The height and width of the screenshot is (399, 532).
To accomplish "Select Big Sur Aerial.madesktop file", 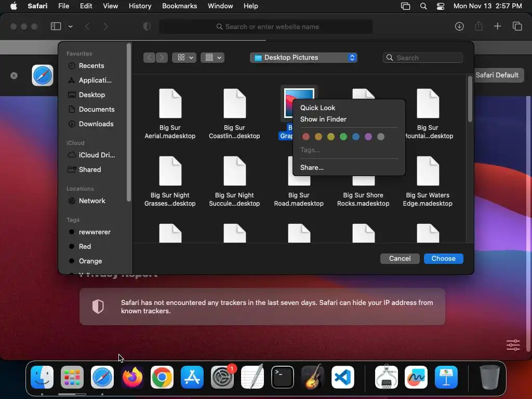I will (x=170, y=114).
